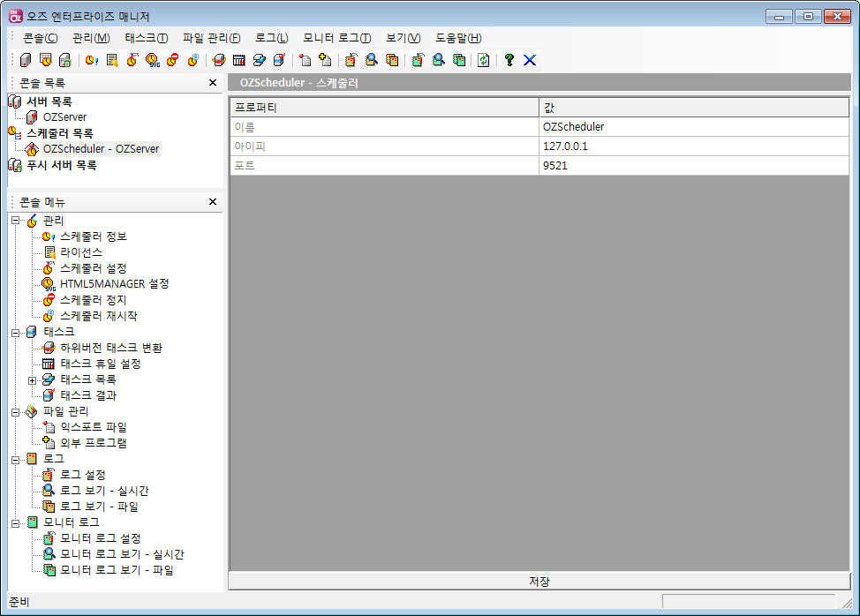Open the task result toolbar icon
The width and height of the screenshot is (860, 616).
coord(280,60)
